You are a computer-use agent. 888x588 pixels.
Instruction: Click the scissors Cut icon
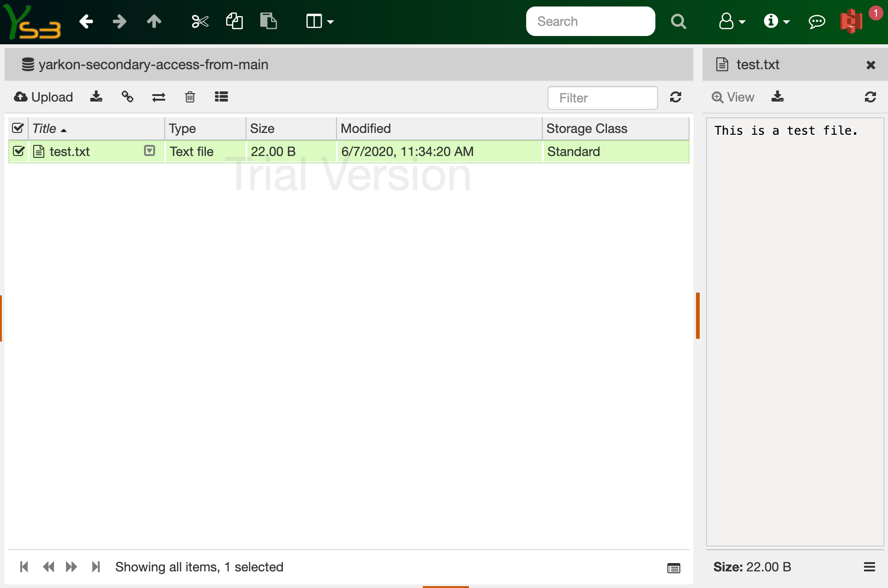click(x=200, y=21)
